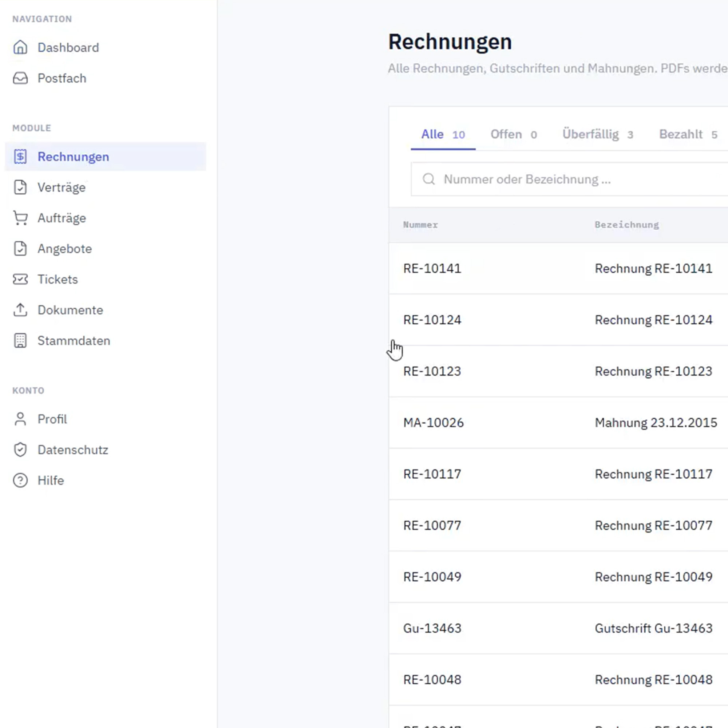Show the Bezahlt invoices tab
The height and width of the screenshot is (728, 728).
[x=688, y=135]
